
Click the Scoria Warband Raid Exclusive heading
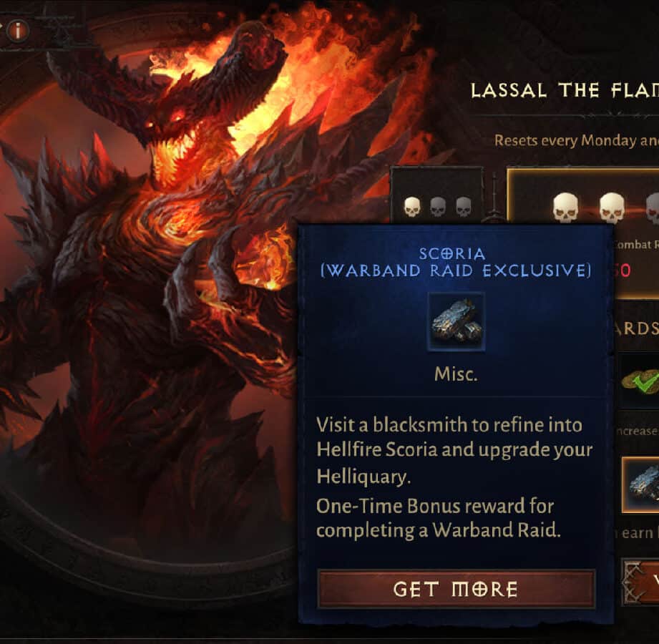[456, 263]
